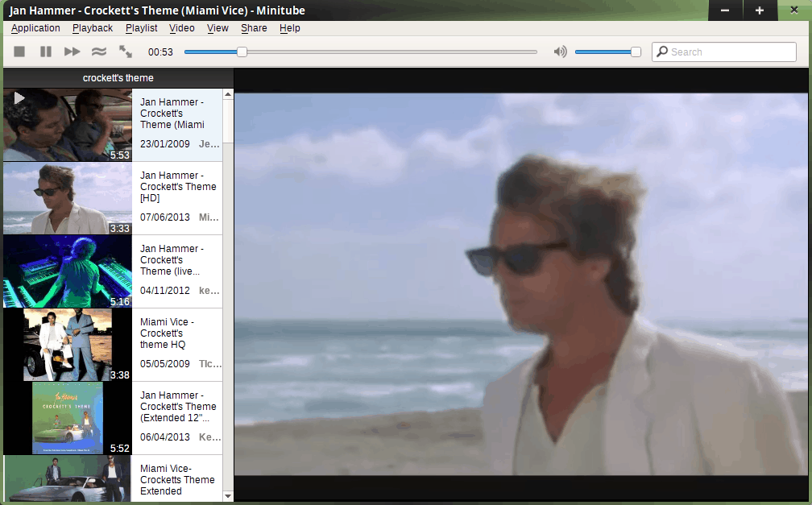Maximize the Minitube window
Viewport: 812px width, 505px height.
[760, 10]
